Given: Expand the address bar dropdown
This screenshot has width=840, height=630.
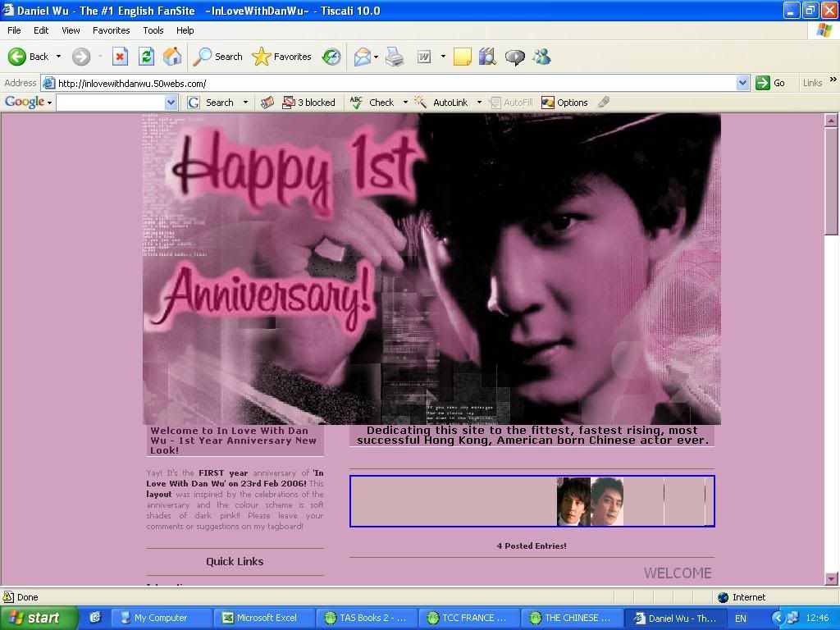Looking at the screenshot, I should click(742, 83).
